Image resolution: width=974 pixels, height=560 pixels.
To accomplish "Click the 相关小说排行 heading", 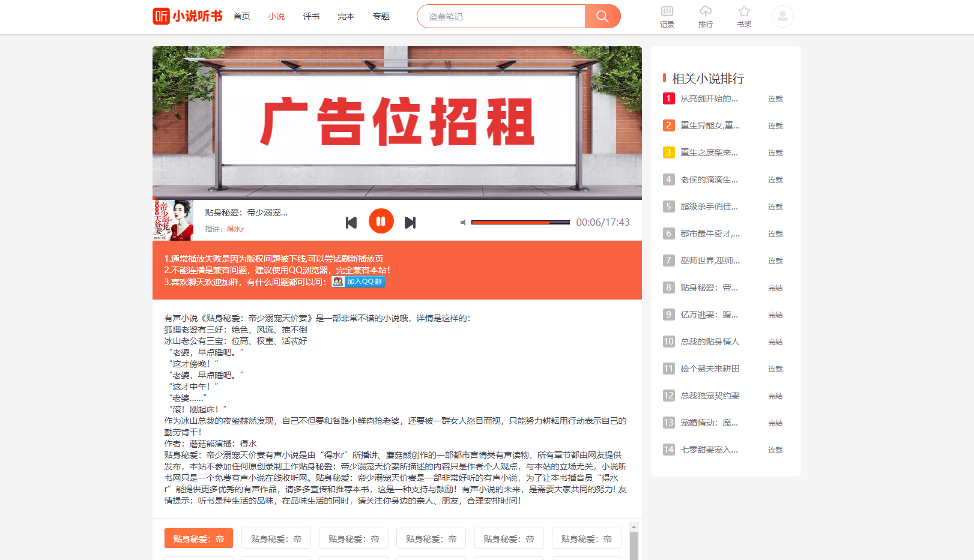I will tap(708, 79).
